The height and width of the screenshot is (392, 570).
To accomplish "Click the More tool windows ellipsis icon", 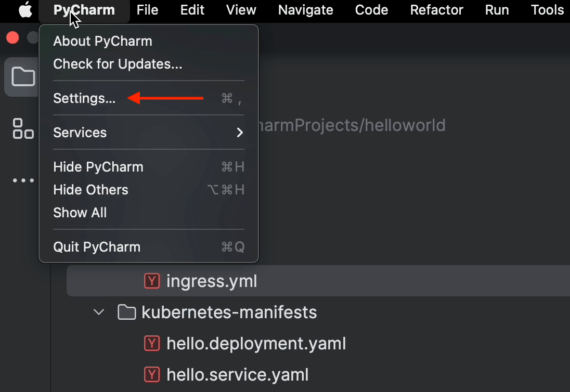I will (x=23, y=180).
